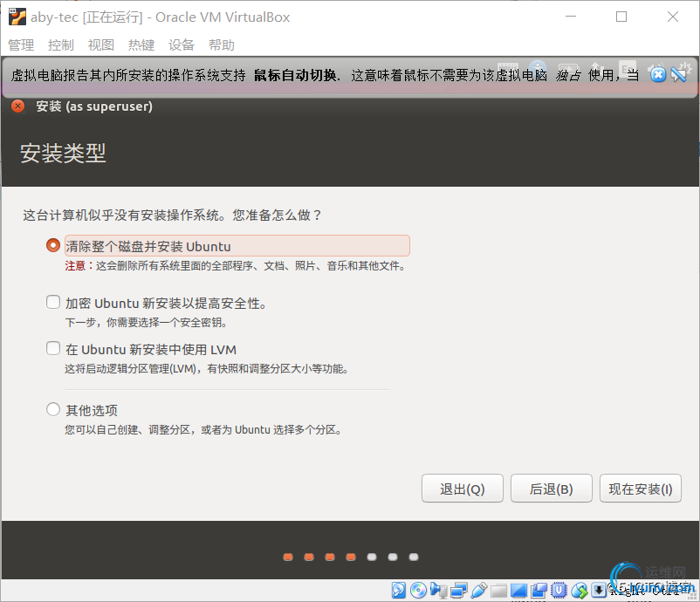This screenshot has height=602, width=700.
Task: Minimize the VirtualBox window
Action: click(571, 17)
